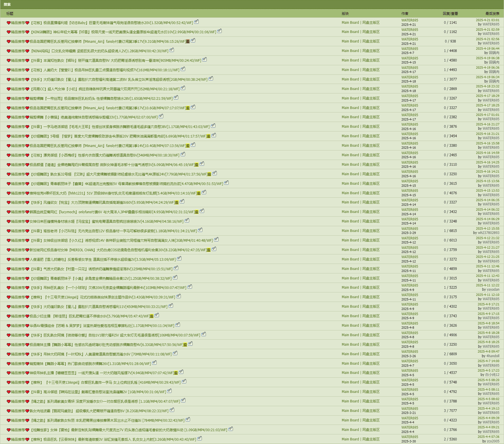Screen dimensions: 504x444
Task: Click the new-window icon on the 2 / 5360 thread
Action: pos(200,439)
